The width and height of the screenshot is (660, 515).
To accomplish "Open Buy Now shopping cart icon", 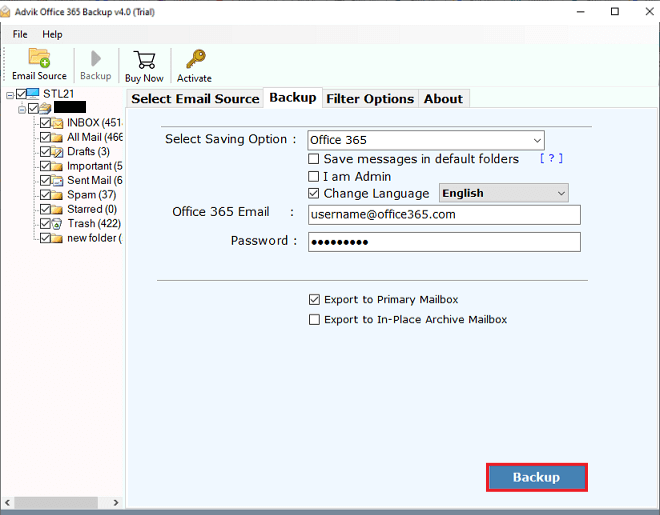I will [x=144, y=60].
